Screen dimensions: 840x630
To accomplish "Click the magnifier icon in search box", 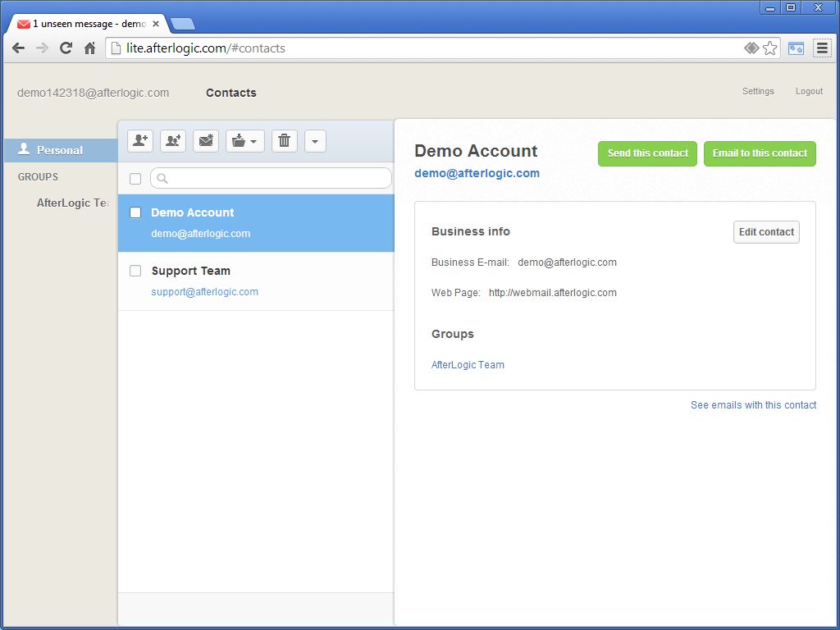I will (x=162, y=178).
